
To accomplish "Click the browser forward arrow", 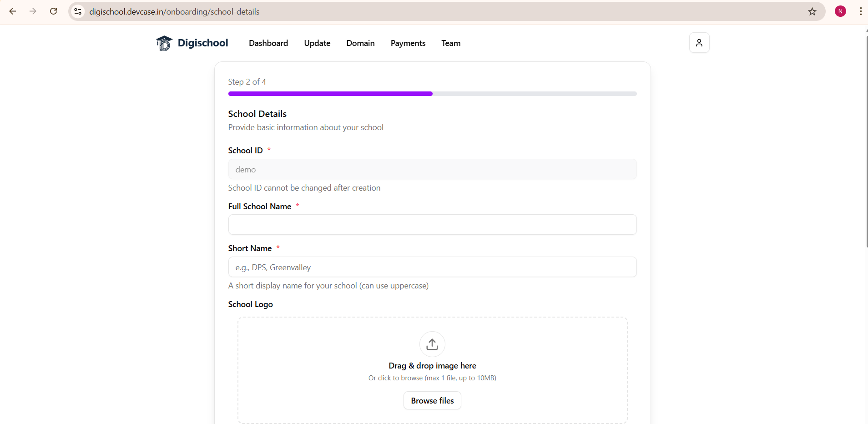I will pos(33,11).
